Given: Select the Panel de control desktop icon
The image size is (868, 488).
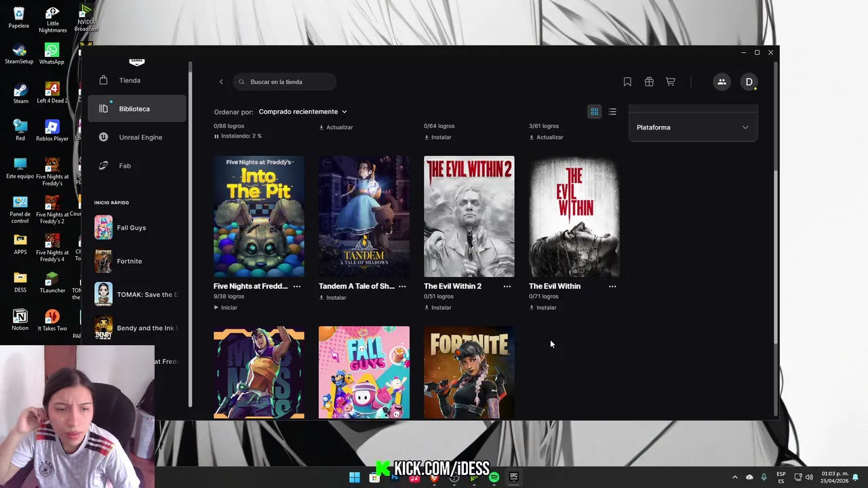Looking at the screenshot, I should 20,210.
